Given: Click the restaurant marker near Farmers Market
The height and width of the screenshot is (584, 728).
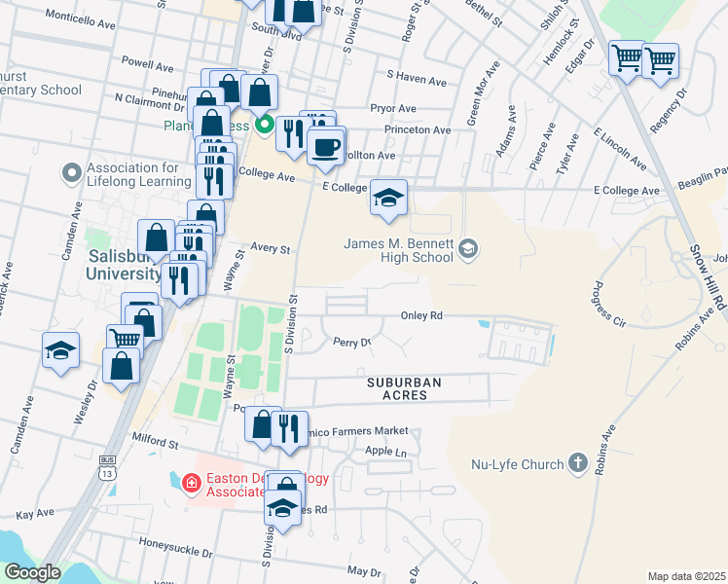Looking at the screenshot, I should tap(289, 430).
